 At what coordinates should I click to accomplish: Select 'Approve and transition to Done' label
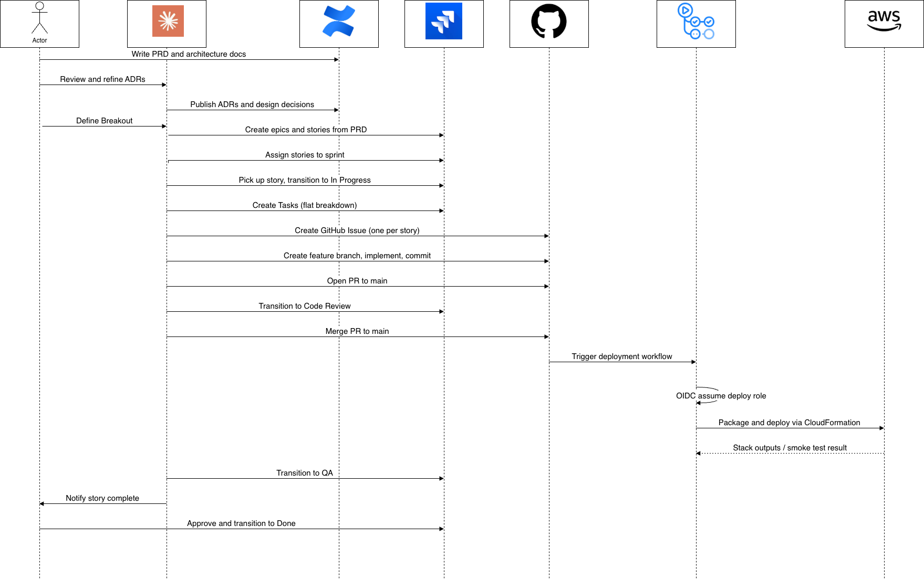242,523
